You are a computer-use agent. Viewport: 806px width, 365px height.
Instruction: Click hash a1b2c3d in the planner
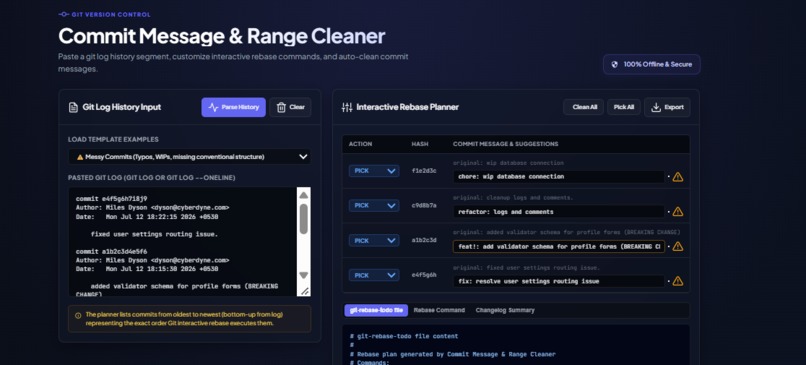point(424,241)
